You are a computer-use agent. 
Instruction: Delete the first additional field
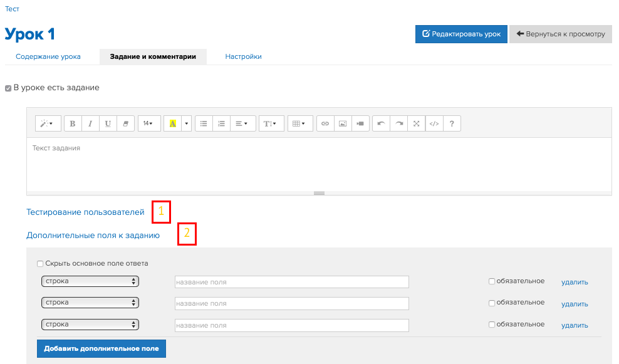(x=575, y=282)
